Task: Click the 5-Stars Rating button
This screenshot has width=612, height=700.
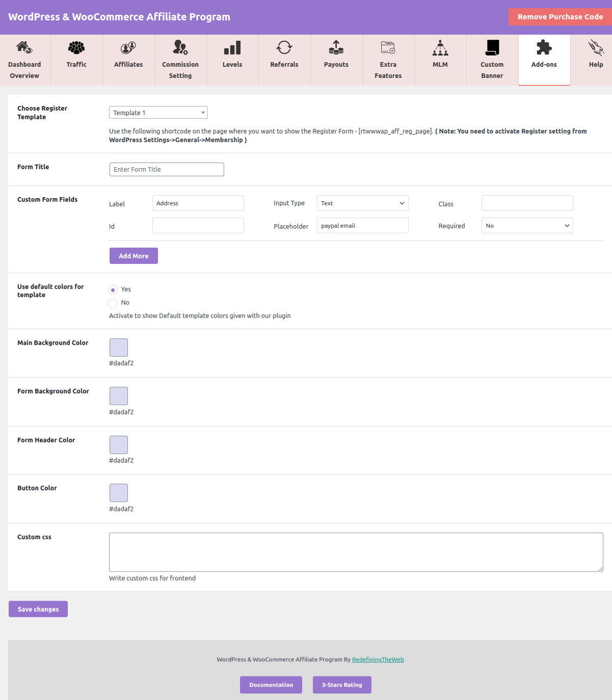Action: point(342,685)
